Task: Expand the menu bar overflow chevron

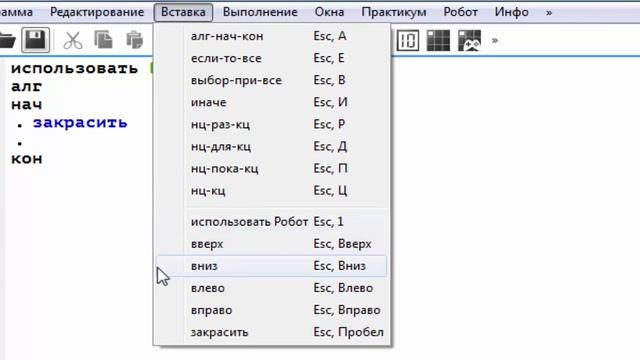Action: click(x=549, y=13)
